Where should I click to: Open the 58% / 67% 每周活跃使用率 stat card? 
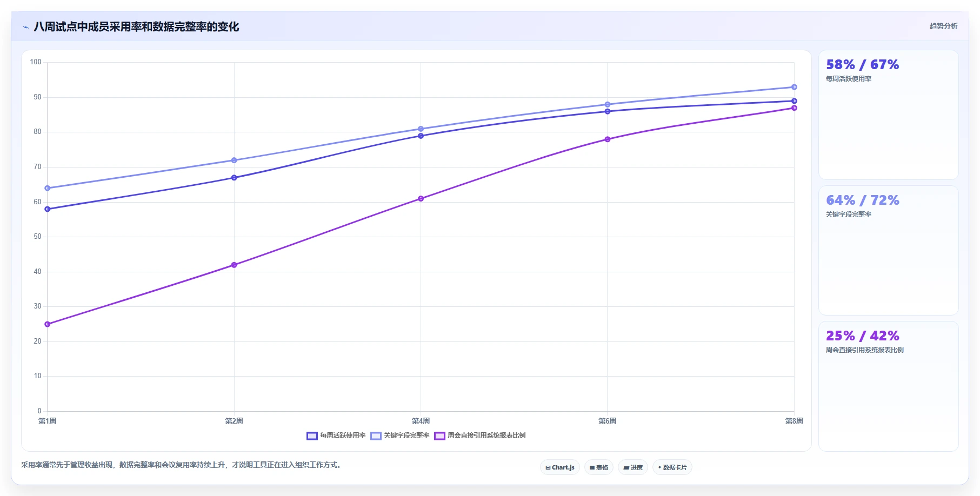point(889,115)
